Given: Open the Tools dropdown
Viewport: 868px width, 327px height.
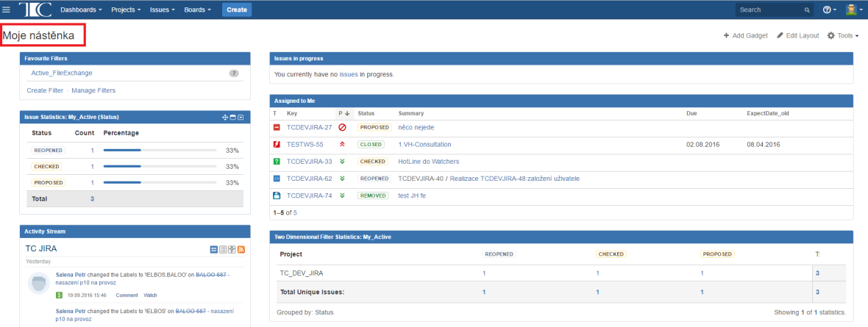Looking at the screenshot, I should 843,35.
